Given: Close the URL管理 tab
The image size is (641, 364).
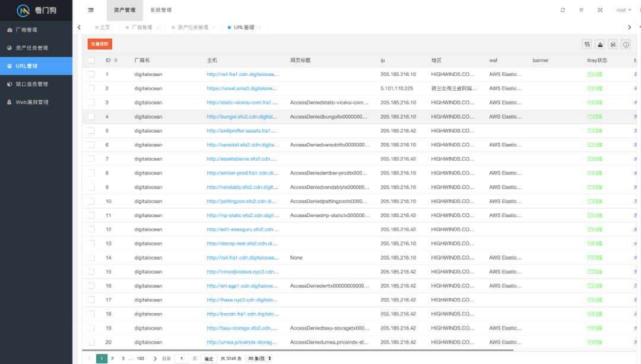Looking at the screenshot, I should point(259,28).
